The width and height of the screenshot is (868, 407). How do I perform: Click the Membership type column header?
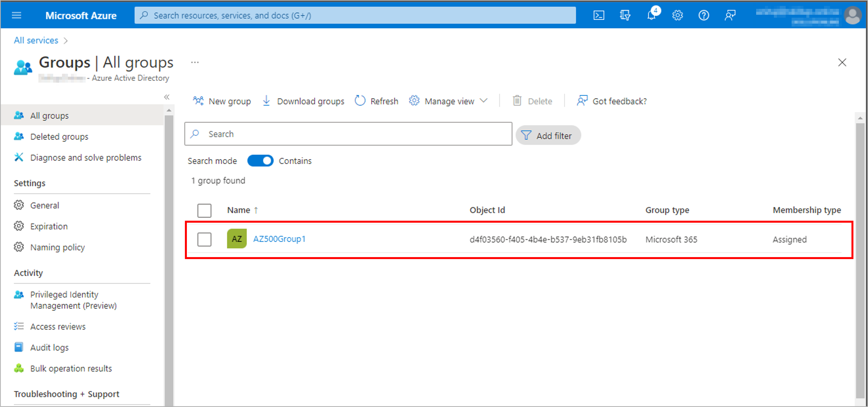click(807, 210)
